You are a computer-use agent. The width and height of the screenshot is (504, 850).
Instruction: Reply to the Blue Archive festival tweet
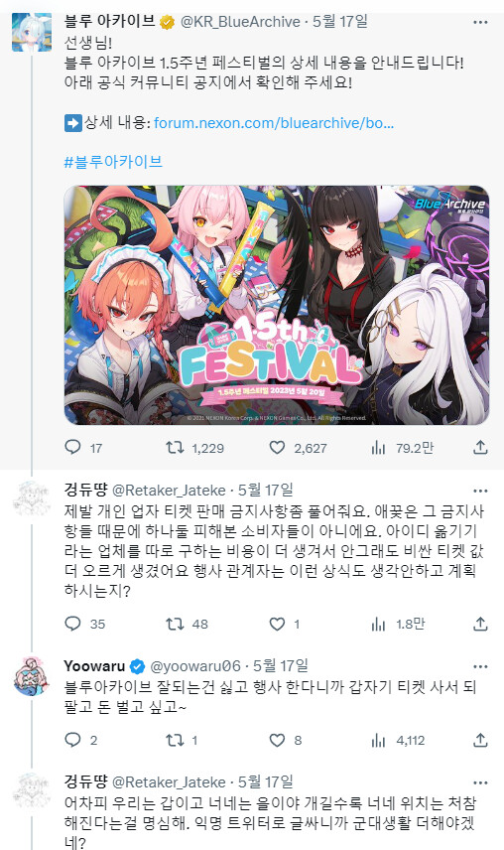click(82, 448)
